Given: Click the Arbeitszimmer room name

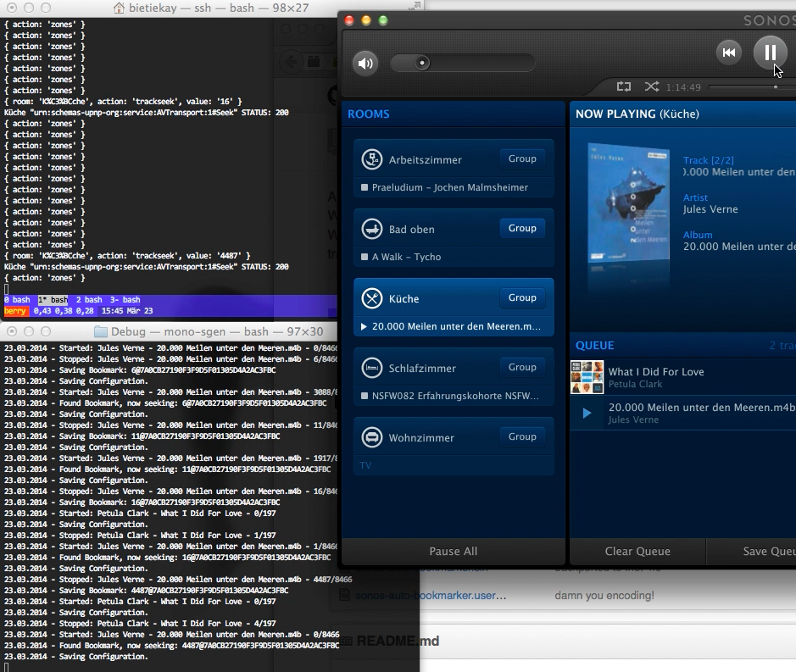Looking at the screenshot, I should [426, 160].
